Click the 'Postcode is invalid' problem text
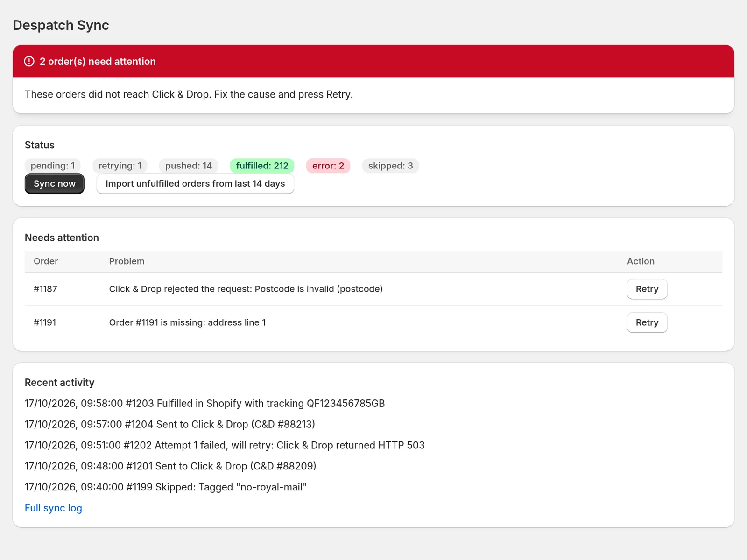Viewport: 747px width, 560px height. pyautogui.click(x=246, y=289)
